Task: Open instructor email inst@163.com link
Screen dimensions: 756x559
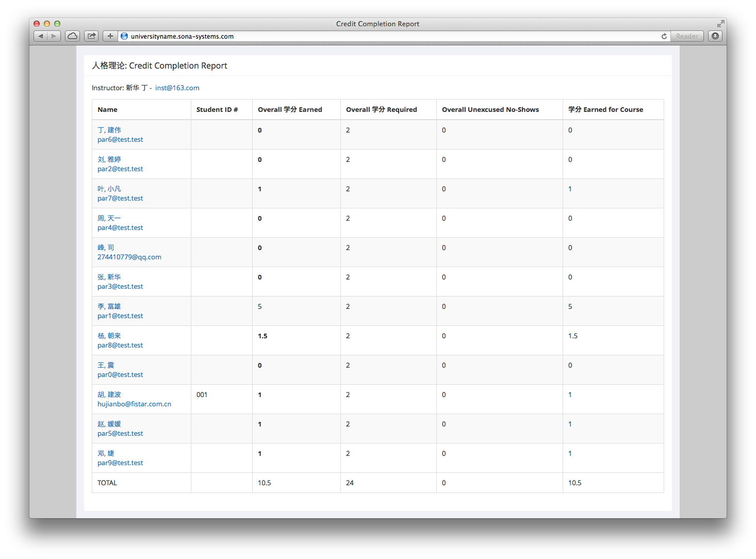Action: click(x=177, y=88)
